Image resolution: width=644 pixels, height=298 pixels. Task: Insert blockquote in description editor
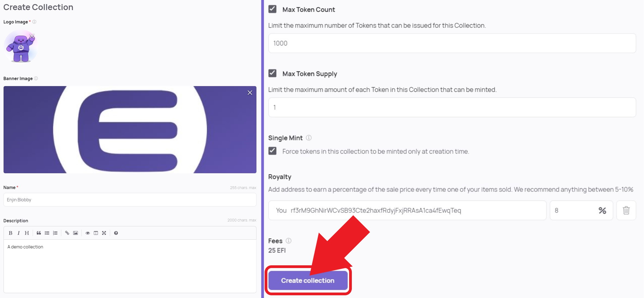(x=39, y=233)
